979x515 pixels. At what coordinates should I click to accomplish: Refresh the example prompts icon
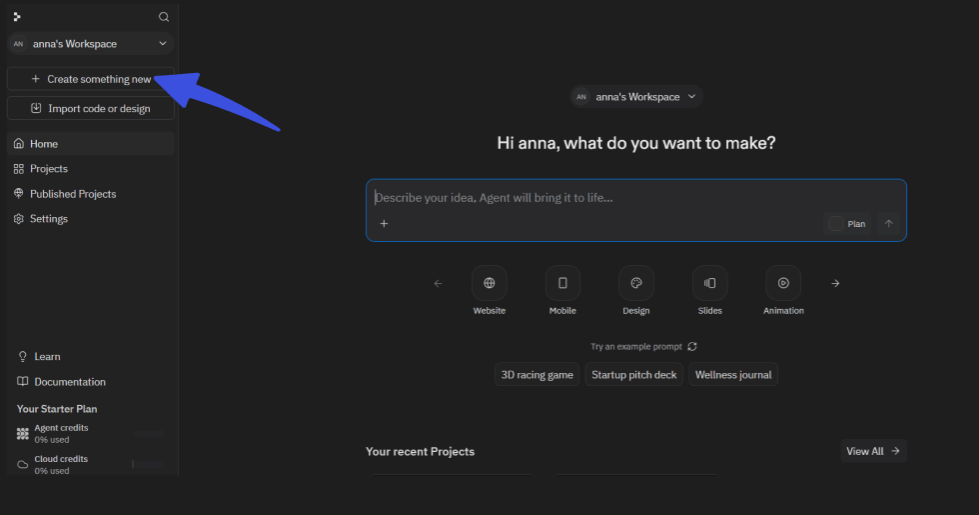click(x=692, y=346)
